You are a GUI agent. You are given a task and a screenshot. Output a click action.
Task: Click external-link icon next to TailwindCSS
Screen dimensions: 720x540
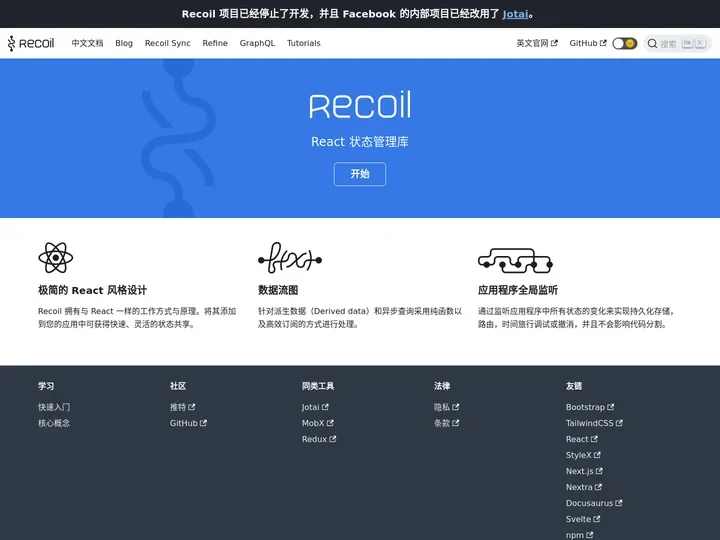click(619, 423)
